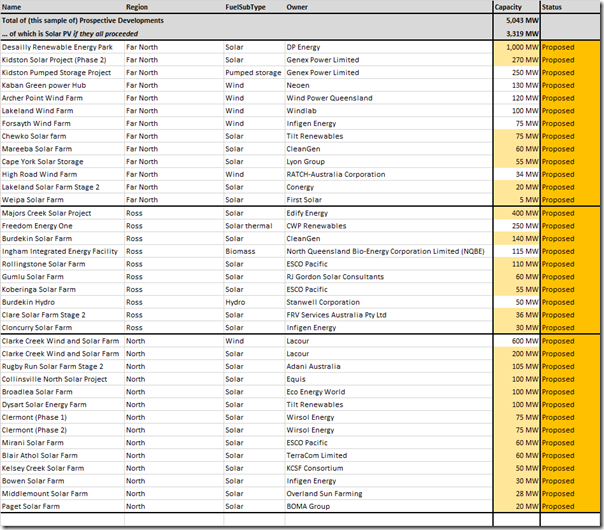Select Desailly Renewable Energy Park cell
Image resolution: width=604 pixels, height=530 pixels.
coord(62,47)
